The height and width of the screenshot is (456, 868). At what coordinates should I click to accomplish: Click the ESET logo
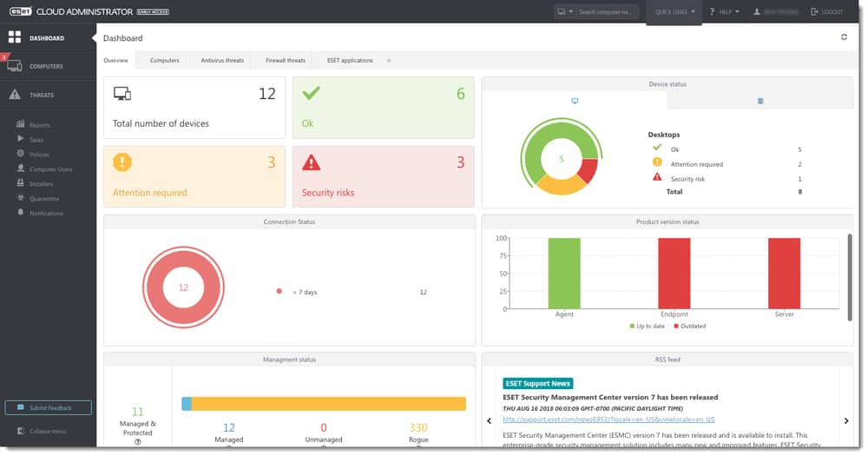tap(21, 11)
